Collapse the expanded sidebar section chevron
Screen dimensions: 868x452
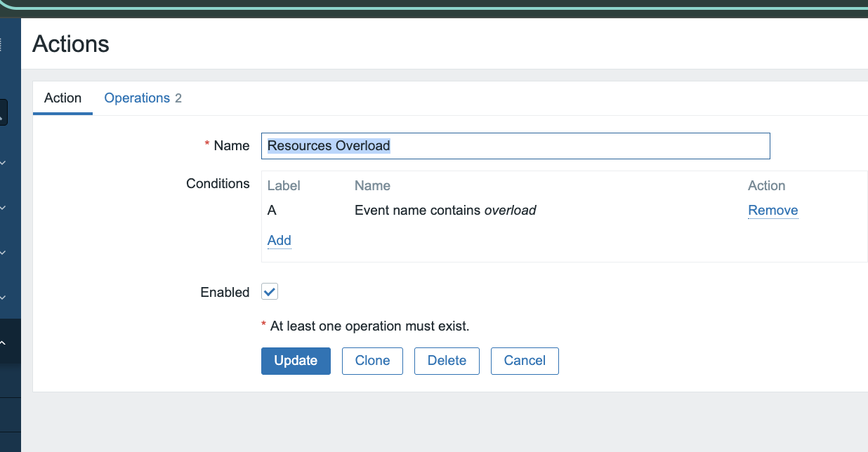click(3, 343)
